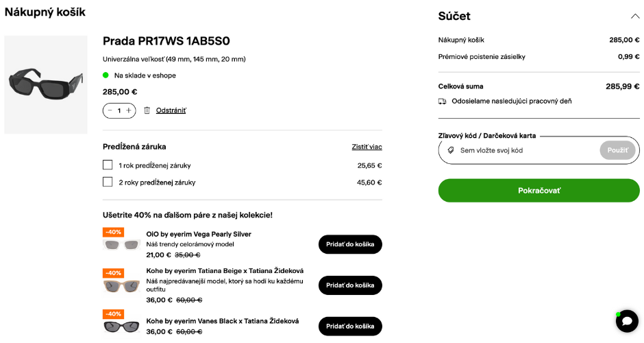
Task: Click the discount tag icon in code field
Action: point(451,150)
